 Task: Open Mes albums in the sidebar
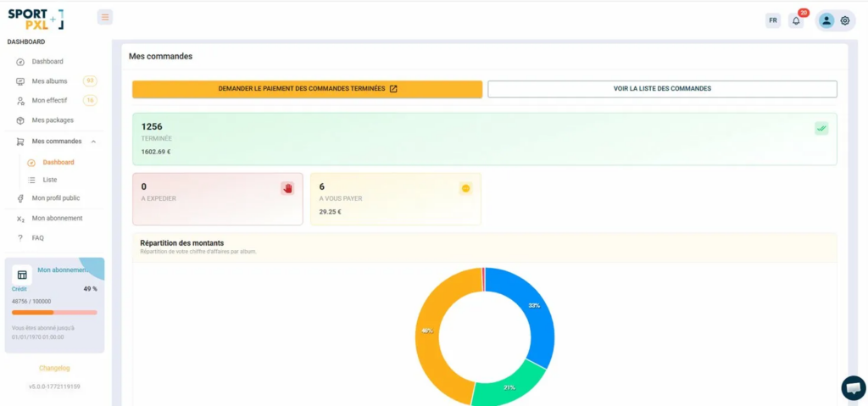click(49, 81)
